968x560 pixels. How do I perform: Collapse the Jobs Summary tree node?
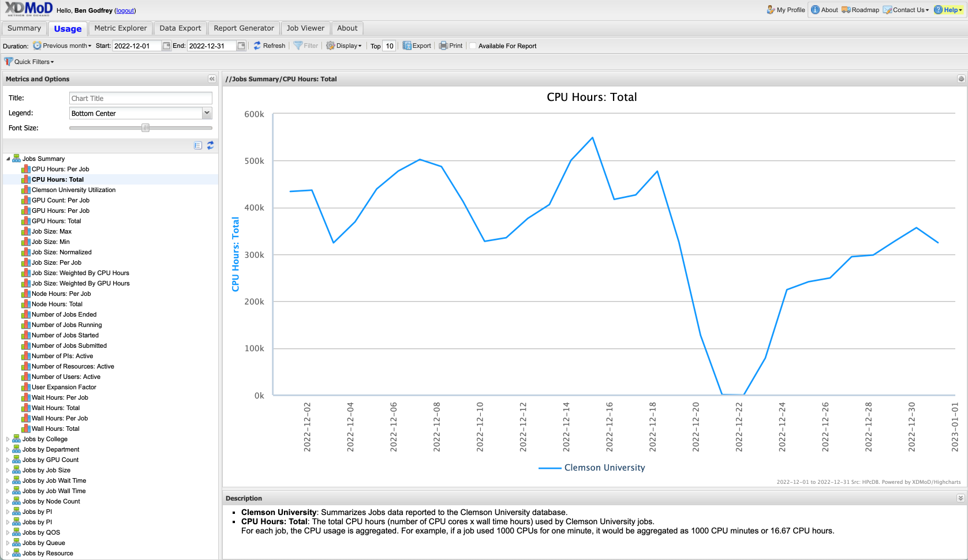pyautogui.click(x=8, y=159)
